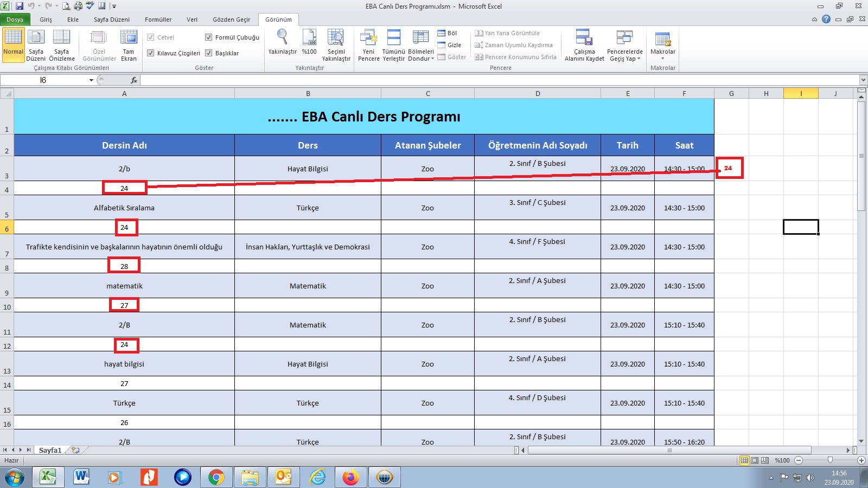The width and height of the screenshot is (868, 488).
Task: Open the Veri ribbon tab
Action: pos(192,20)
